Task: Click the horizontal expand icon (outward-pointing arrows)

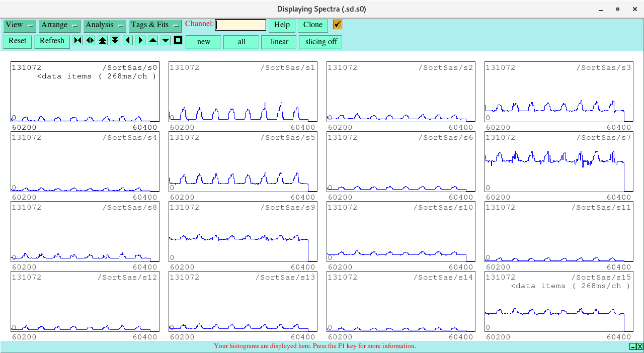Action: (90, 41)
